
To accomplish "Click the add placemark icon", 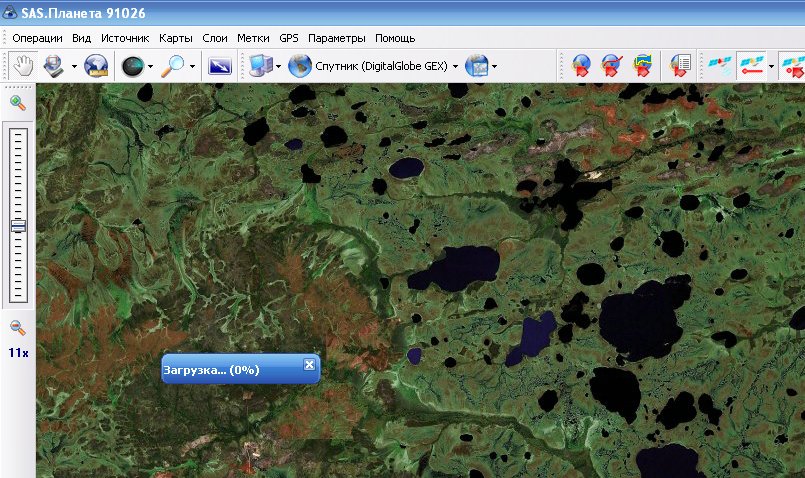I will [582, 66].
